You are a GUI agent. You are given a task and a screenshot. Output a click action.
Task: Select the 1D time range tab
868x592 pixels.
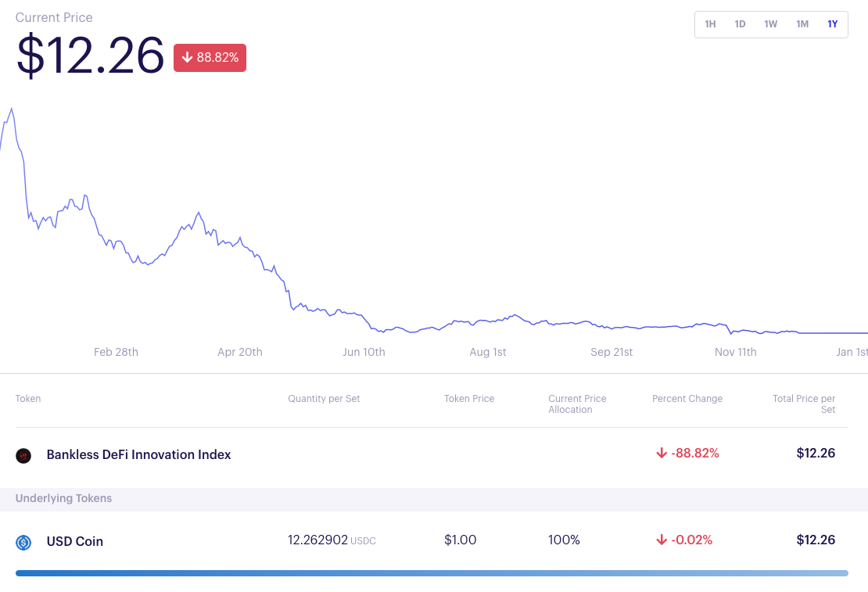click(740, 23)
